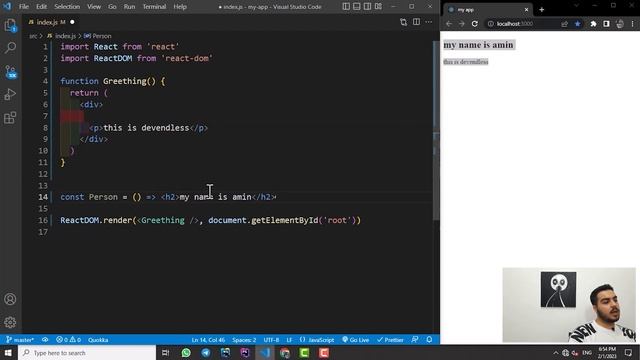This screenshot has width=640, height=360.
Task: Open notifications bell in status bar
Action: [x=429, y=340]
